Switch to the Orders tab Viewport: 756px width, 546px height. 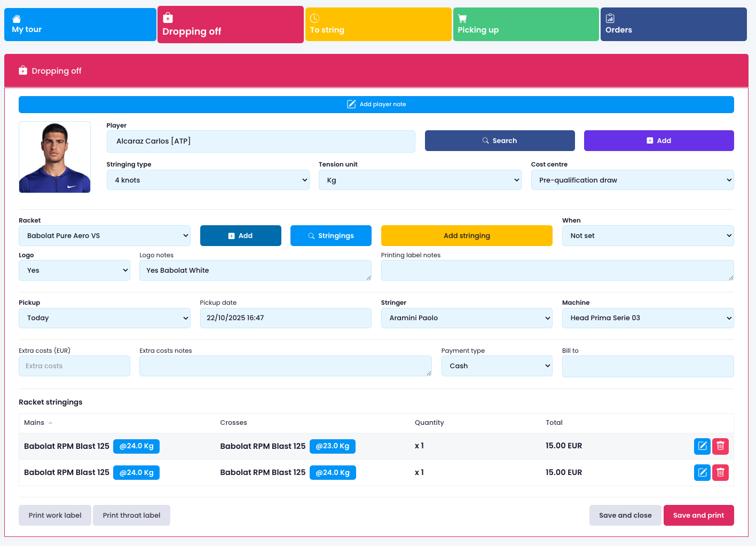point(673,25)
